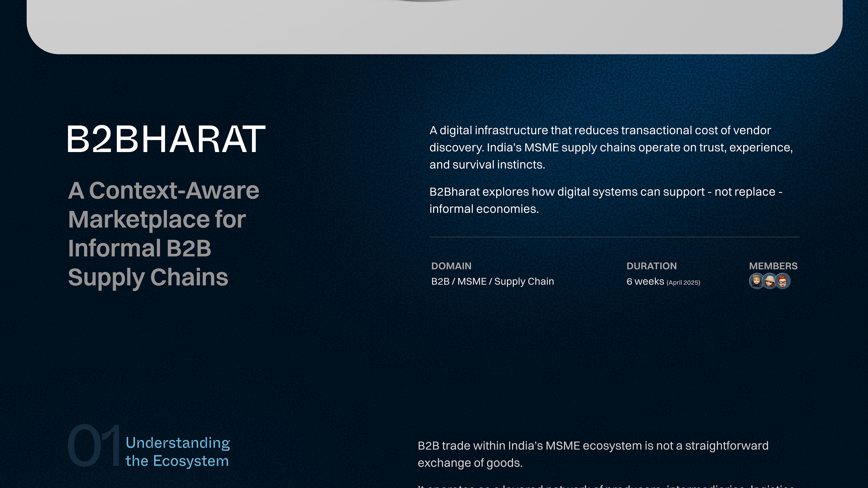
Task: Click the digital infrastructure description paragraph
Action: tap(611, 148)
